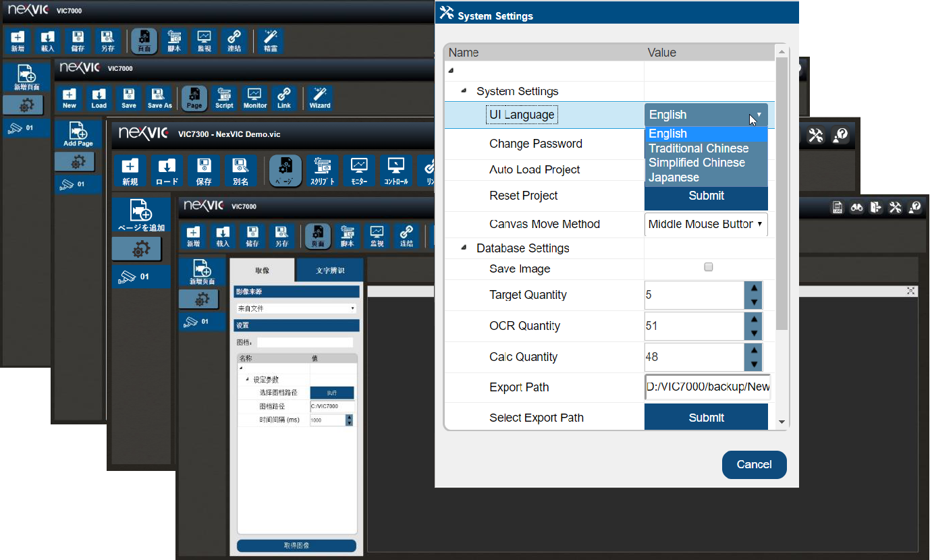The height and width of the screenshot is (560, 930).
Task: Open the Script tool
Action: pyautogui.click(x=224, y=98)
